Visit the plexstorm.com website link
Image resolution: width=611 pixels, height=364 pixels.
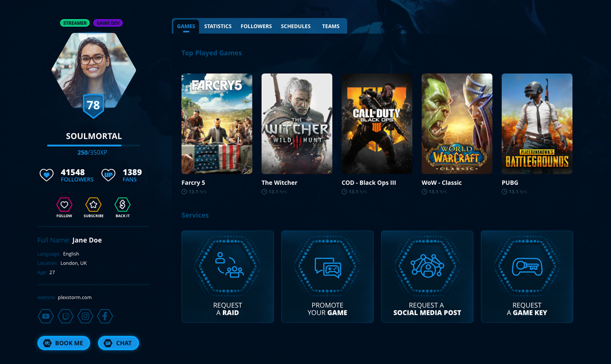pyautogui.click(x=75, y=297)
